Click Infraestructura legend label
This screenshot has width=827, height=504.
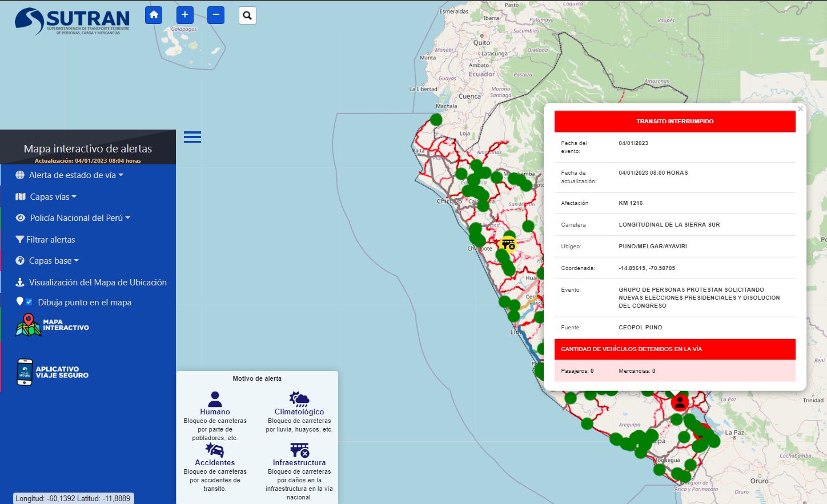coord(299,462)
